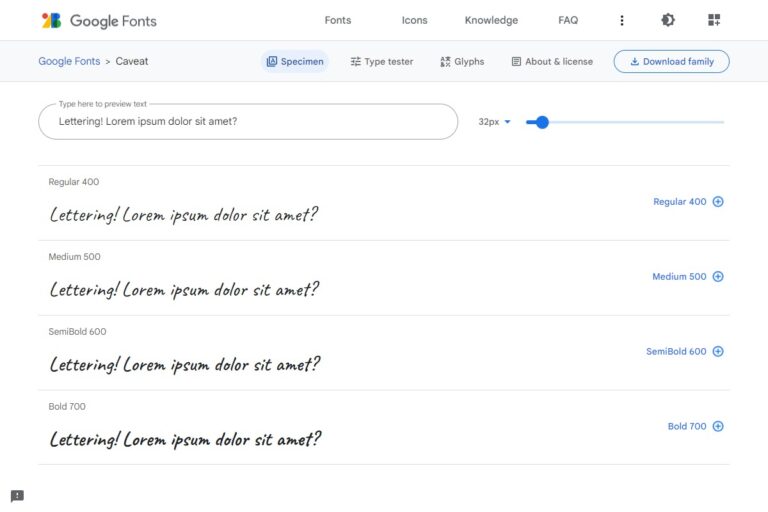Go to Google Fonts breadcrumb link

(69, 62)
